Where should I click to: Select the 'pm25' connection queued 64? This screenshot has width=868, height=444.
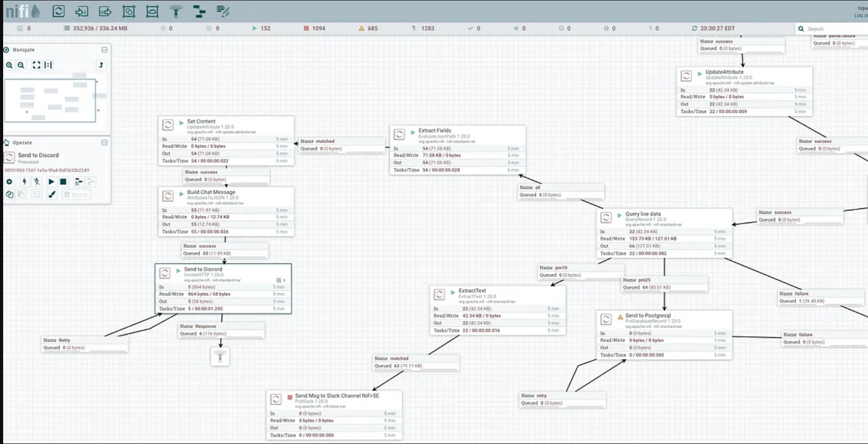[665, 283]
